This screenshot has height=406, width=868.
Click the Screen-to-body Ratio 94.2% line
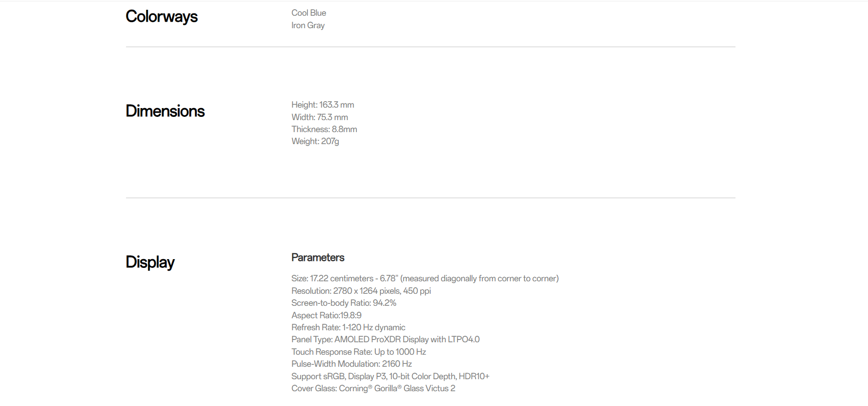tap(344, 303)
